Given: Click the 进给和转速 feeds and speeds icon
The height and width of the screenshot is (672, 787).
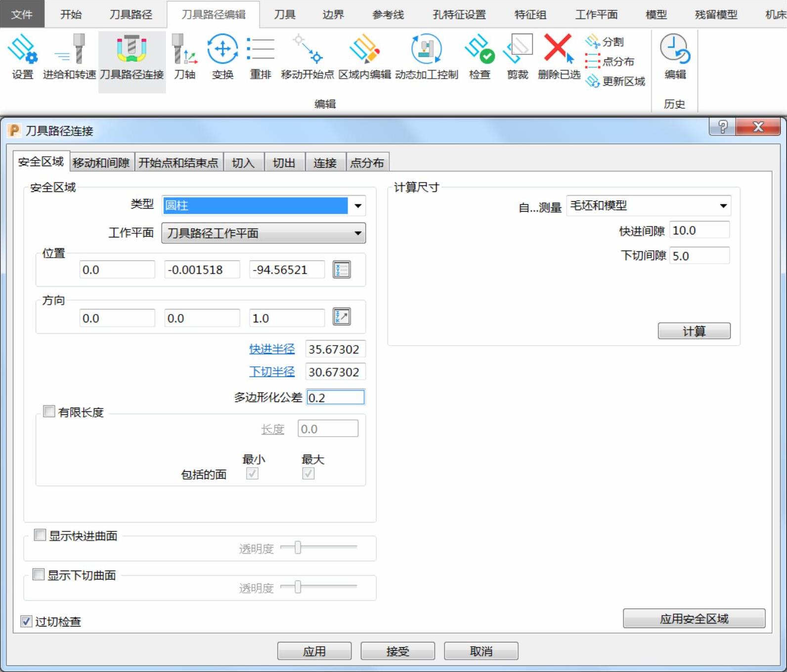Looking at the screenshot, I should (69, 57).
